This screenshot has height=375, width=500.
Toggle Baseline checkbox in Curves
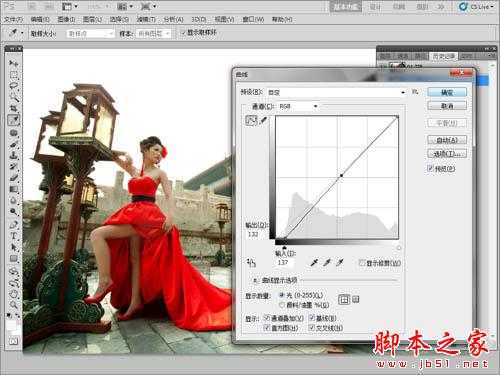coord(311,318)
